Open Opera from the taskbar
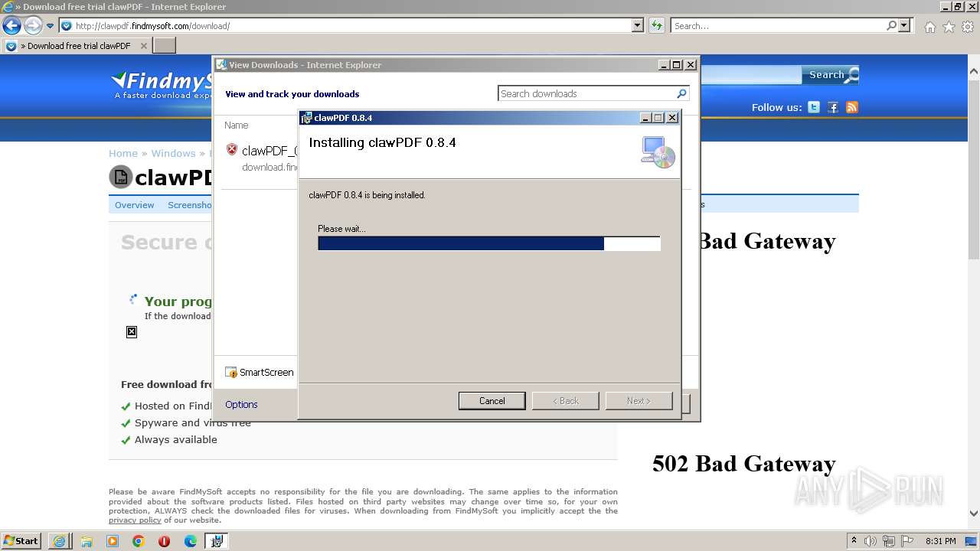Screen dimensions: 980x551 (165, 541)
